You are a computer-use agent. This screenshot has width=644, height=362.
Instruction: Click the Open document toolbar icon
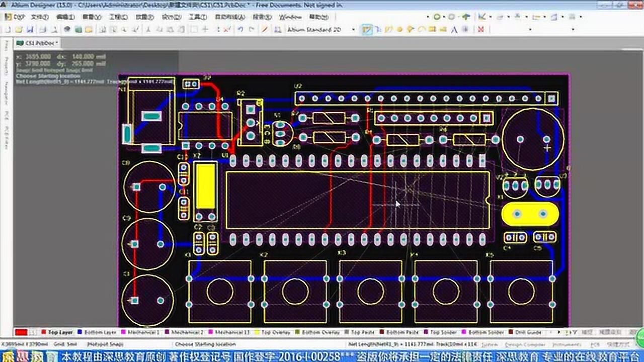coord(19,29)
